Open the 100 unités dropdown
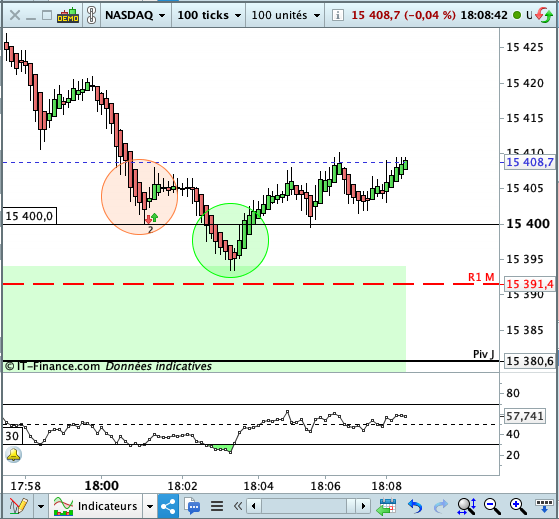Viewport: 559px width, 519px height. coord(285,15)
